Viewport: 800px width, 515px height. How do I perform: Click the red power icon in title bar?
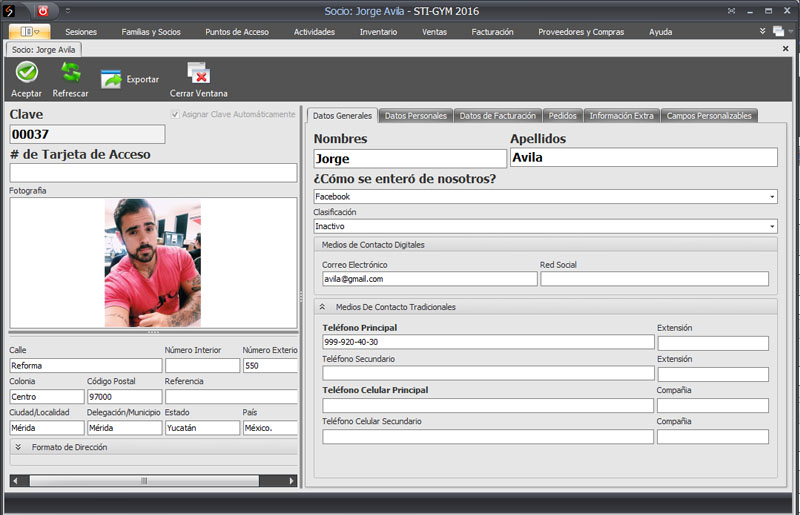pos(43,11)
